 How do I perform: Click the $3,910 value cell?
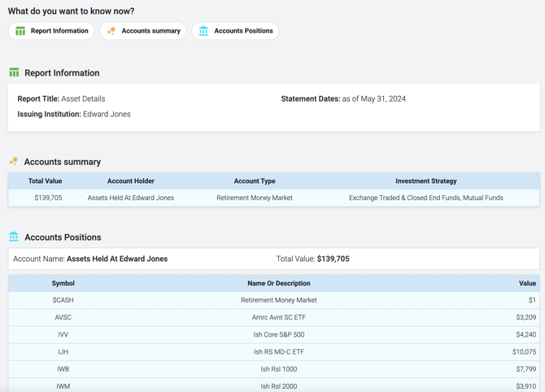(x=525, y=386)
